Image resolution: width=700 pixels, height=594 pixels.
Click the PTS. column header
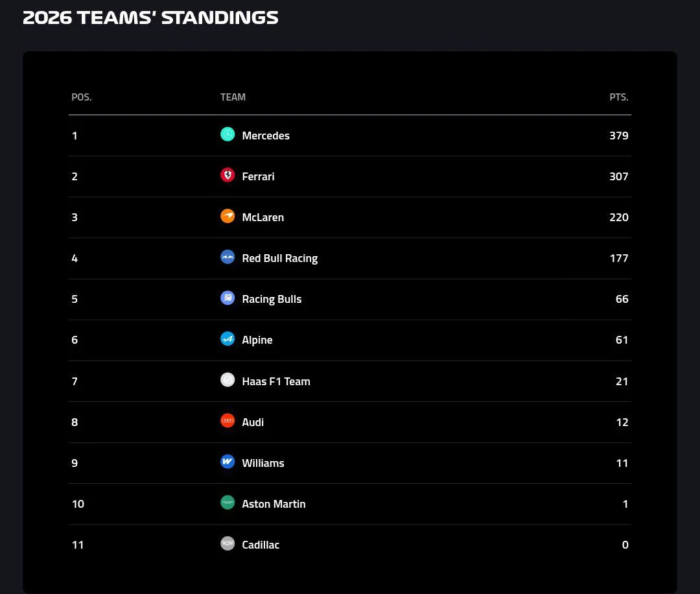click(x=619, y=97)
